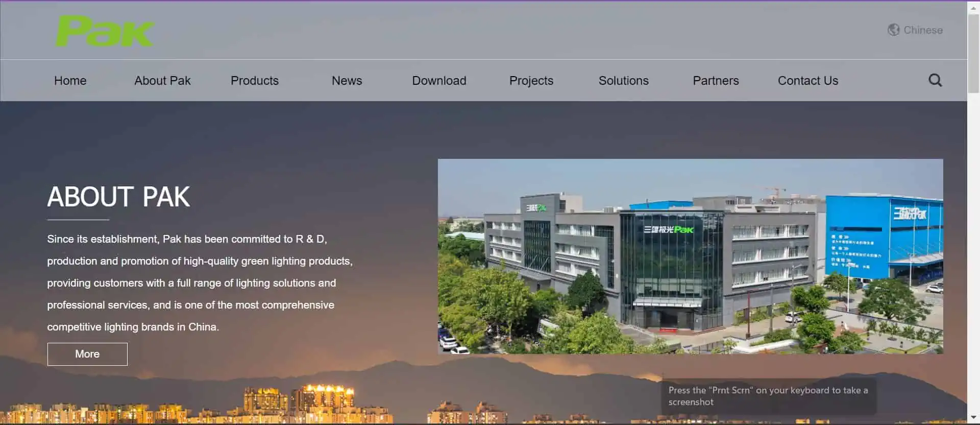Open the Contact Us menu item
Image resolution: width=980 pixels, height=425 pixels.
(808, 81)
